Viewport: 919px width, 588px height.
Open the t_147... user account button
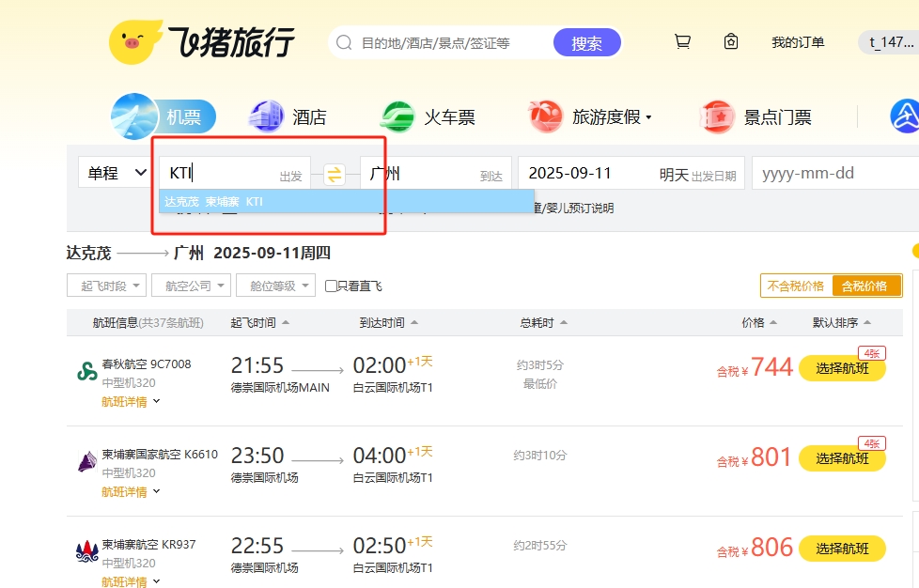pyautogui.click(x=890, y=42)
